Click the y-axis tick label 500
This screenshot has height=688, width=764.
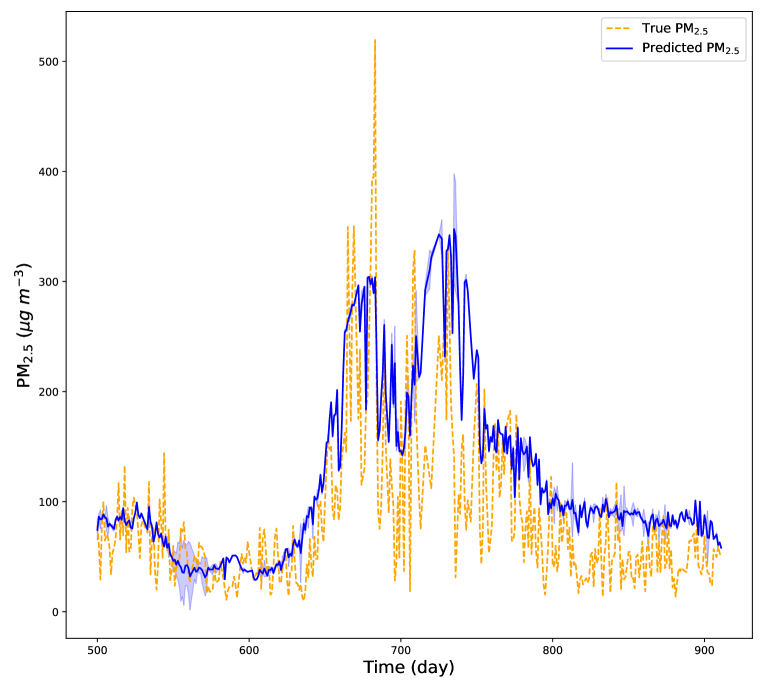tap(48, 62)
